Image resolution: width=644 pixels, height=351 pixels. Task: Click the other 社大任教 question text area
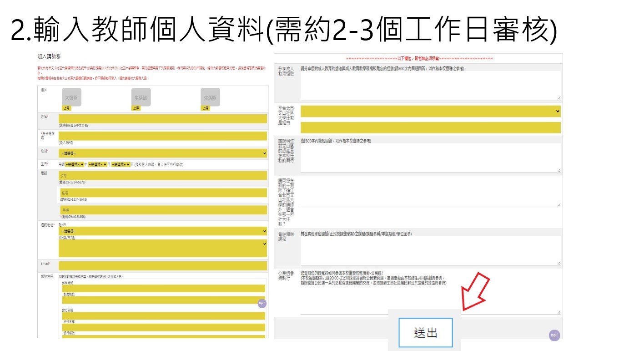431,192
